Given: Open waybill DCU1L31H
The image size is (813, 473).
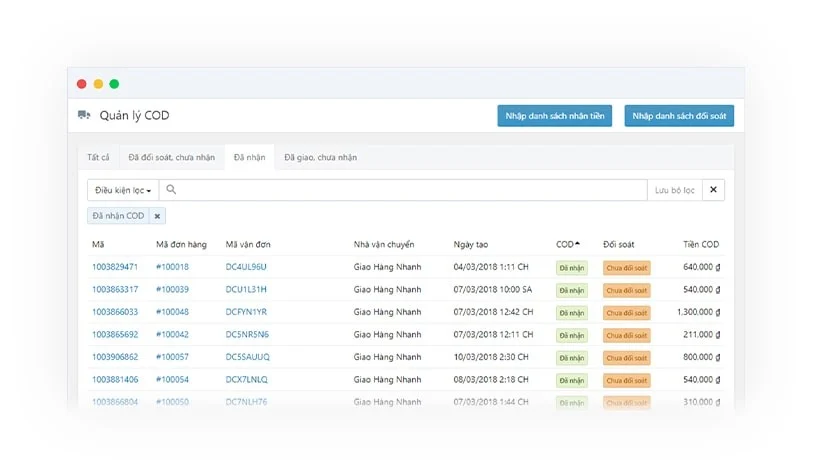Looking at the screenshot, I should (x=246, y=289).
